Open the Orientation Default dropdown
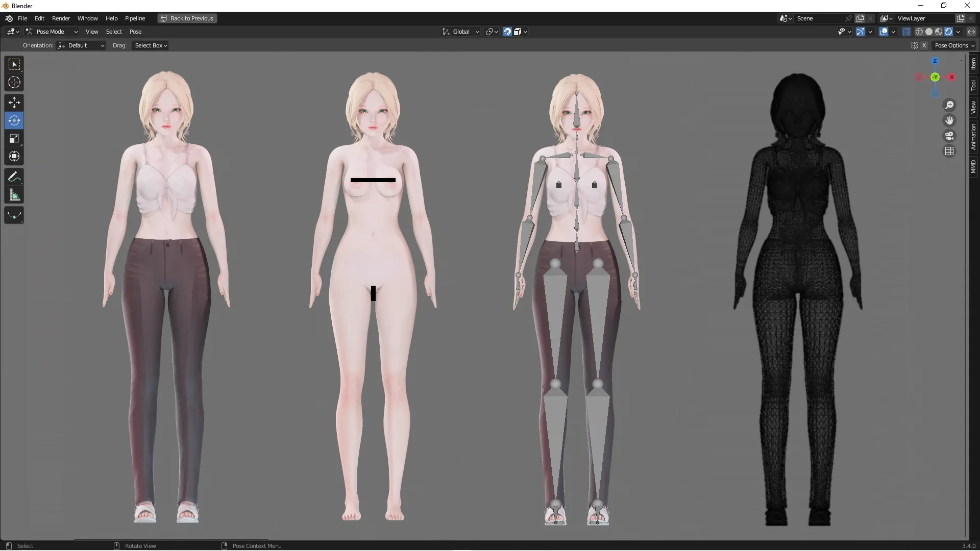Image resolution: width=980 pixels, height=551 pixels. pos(81,45)
